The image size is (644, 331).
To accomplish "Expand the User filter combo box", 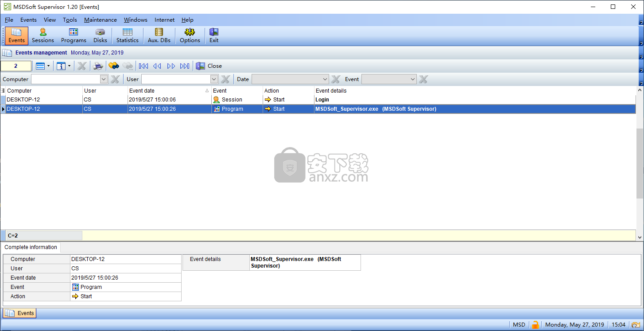I will click(214, 79).
